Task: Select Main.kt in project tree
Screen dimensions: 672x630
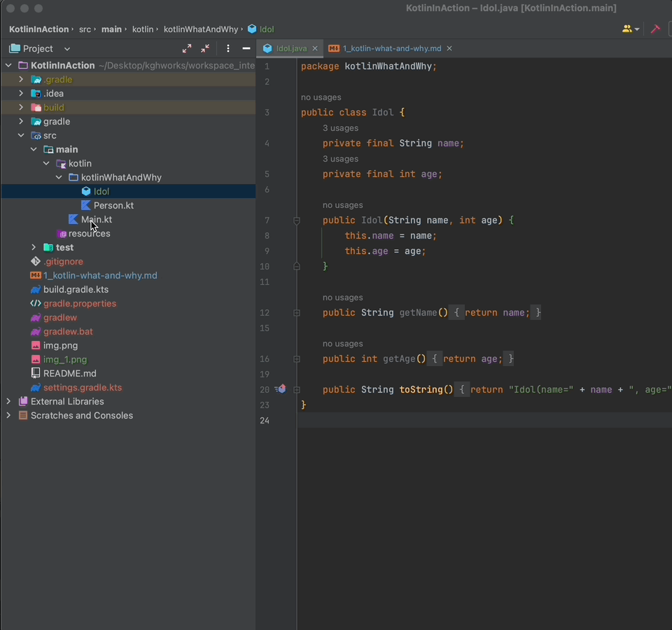Action: tap(97, 219)
